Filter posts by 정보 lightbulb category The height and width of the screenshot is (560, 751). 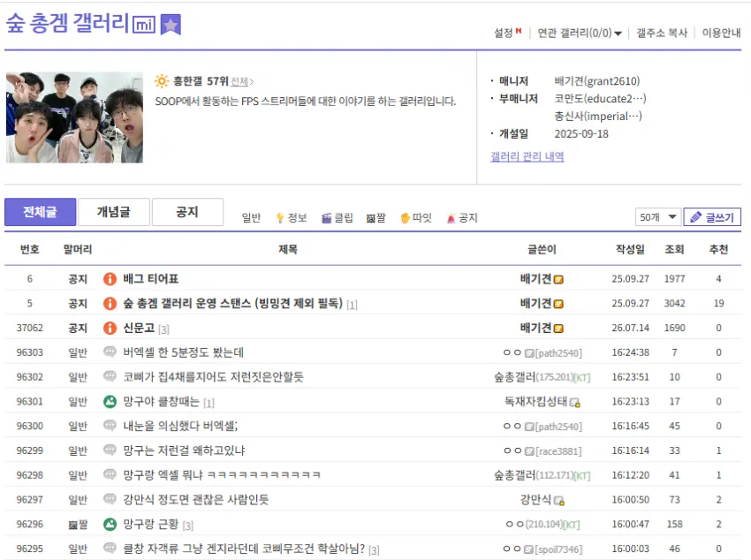point(292,218)
